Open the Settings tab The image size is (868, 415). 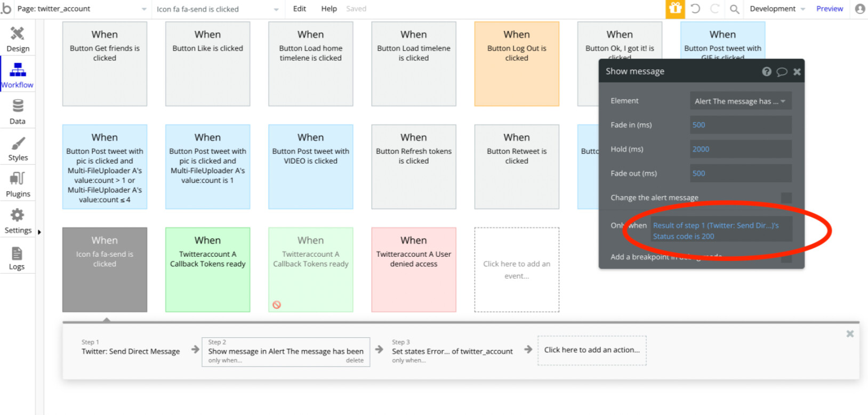click(x=18, y=221)
